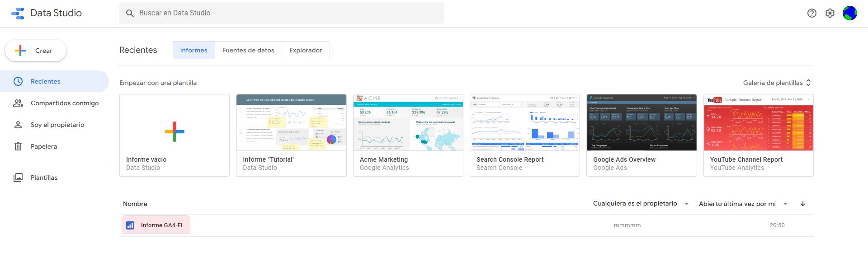Image resolution: width=868 pixels, height=262 pixels.
Task: Click the 20:50 time cell
Action: [x=777, y=225]
